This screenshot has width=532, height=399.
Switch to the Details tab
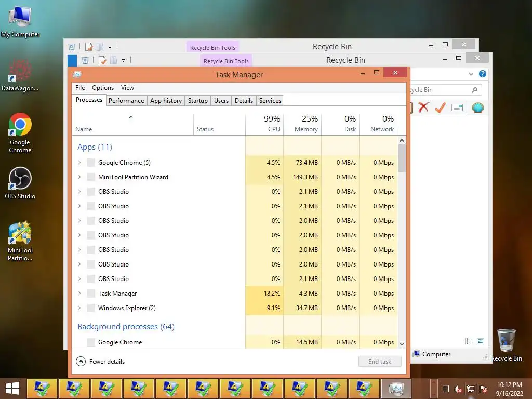pyautogui.click(x=244, y=101)
